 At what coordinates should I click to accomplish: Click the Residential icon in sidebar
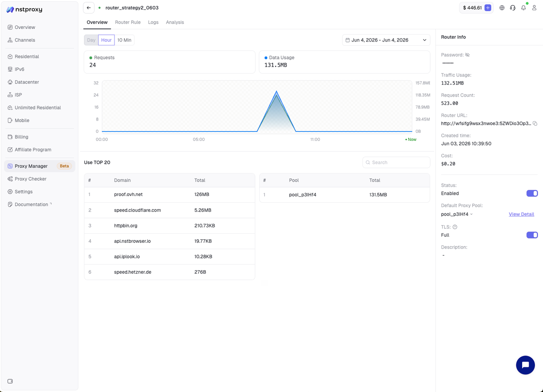[10, 56]
